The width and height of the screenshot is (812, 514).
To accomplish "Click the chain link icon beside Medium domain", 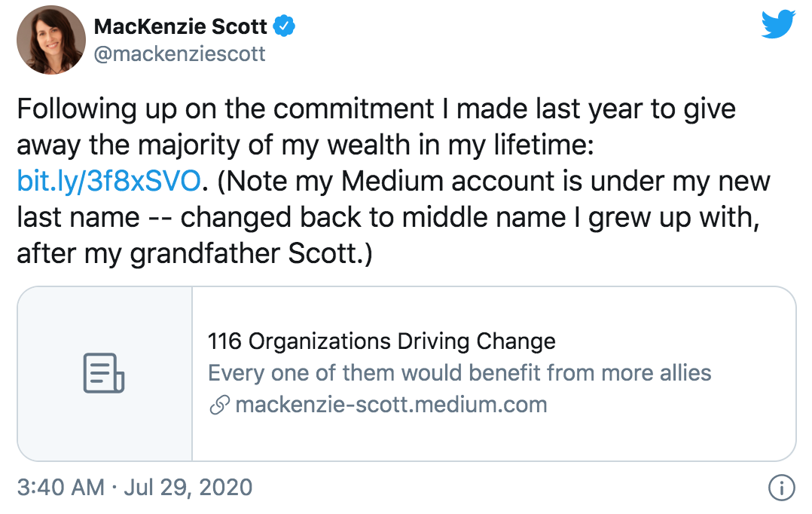I will [218, 405].
